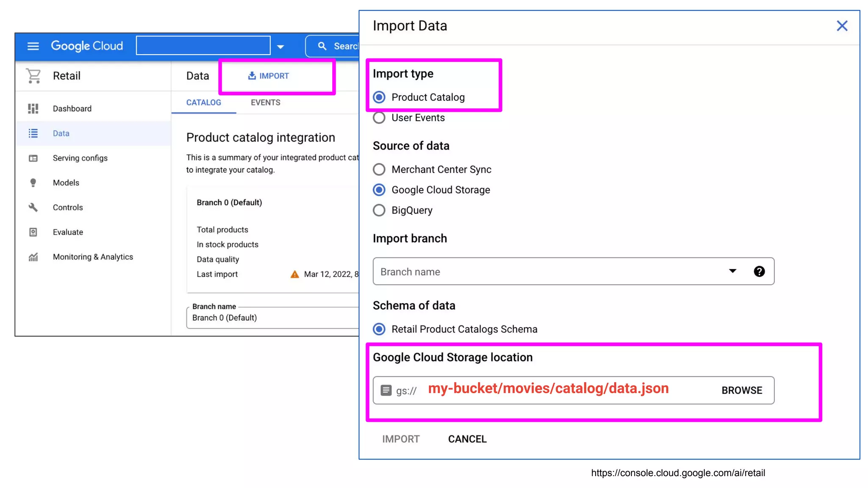Open the Branch 0 (Default) branch selector
Image resolution: width=868 pixels, height=488 pixels.
click(273, 318)
